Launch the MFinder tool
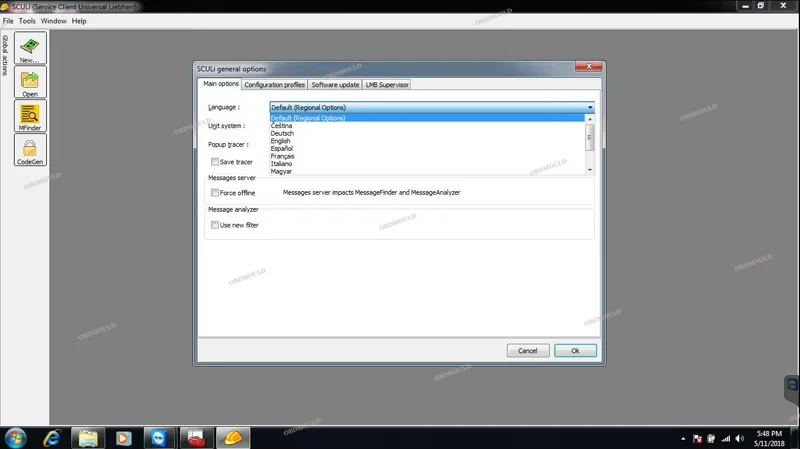 point(30,115)
